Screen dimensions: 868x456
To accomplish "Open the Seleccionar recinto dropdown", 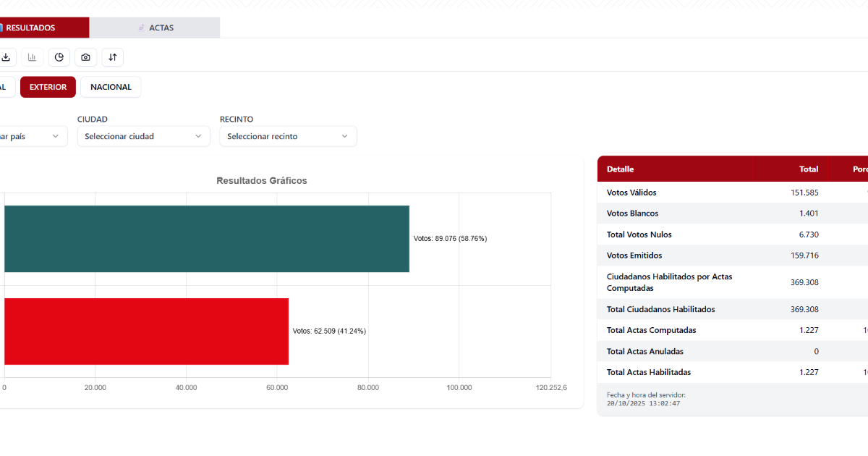I will tap(288, 136).
